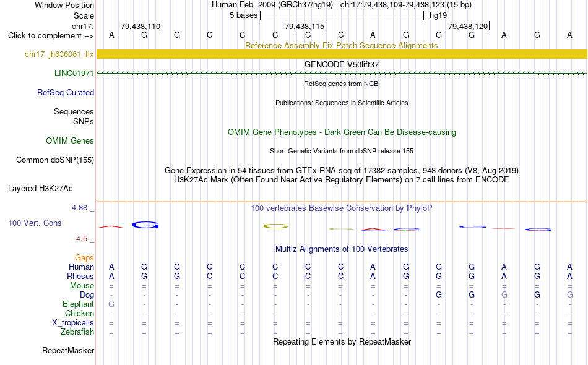Click the hg19 label beside scale bar
Viewport: 588px width, 365px height.
click(438, 15)
